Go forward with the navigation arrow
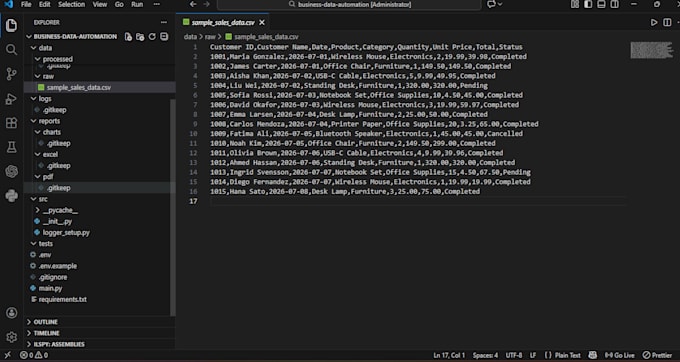Screen dimensions: 680x362 click(x=206, y=4)
